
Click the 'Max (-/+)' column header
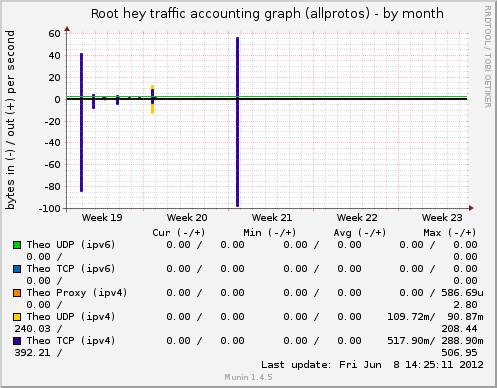(450, 233)
